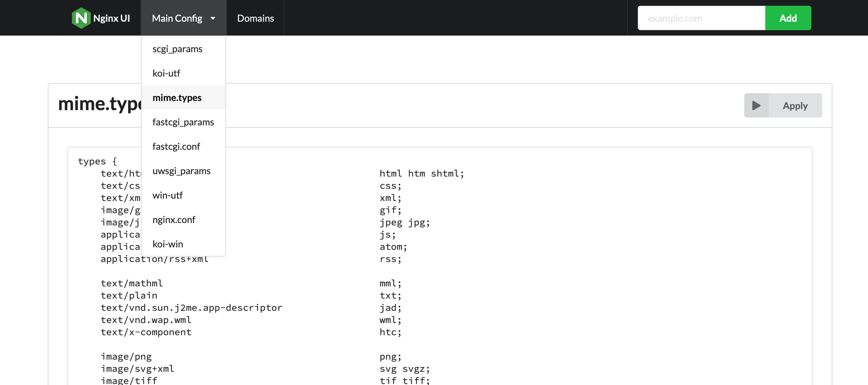Screen dimensions: 868x385
Task: Select the win-utf config entry
Action: click(x=168, y=195)
